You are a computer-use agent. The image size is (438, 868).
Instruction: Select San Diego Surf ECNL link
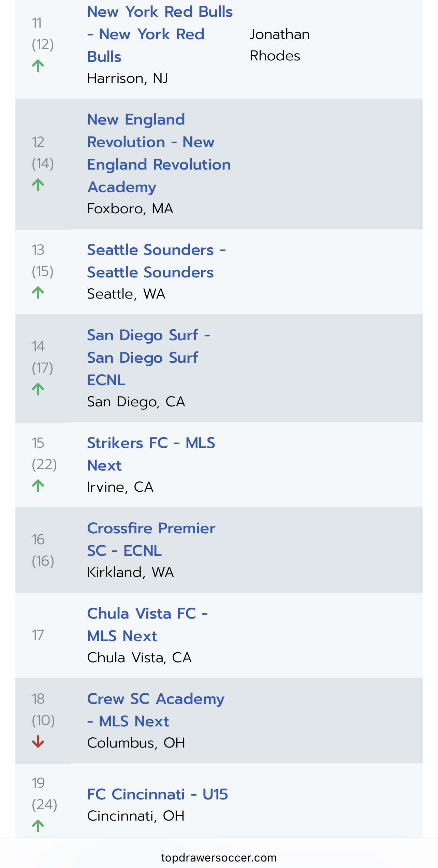[148, 358]
